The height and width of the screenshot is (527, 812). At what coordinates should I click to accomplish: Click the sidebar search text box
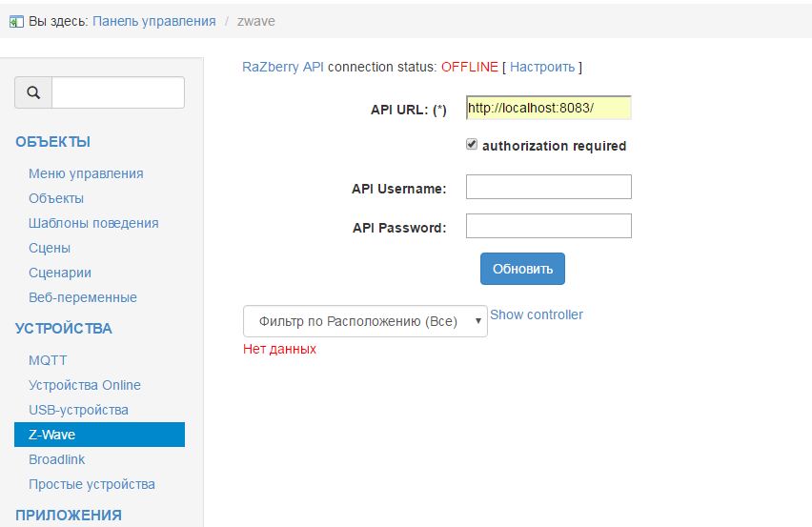[117, 92]
